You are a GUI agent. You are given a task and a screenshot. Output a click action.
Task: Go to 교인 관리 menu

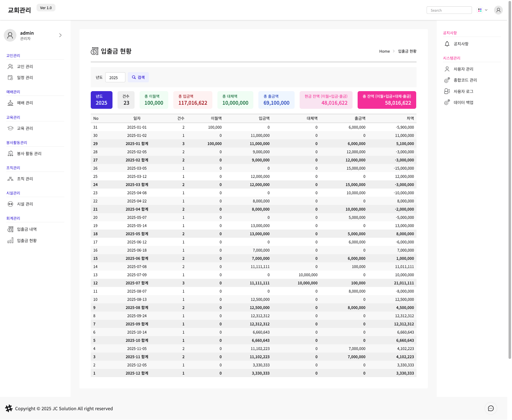tap(25, 67)
